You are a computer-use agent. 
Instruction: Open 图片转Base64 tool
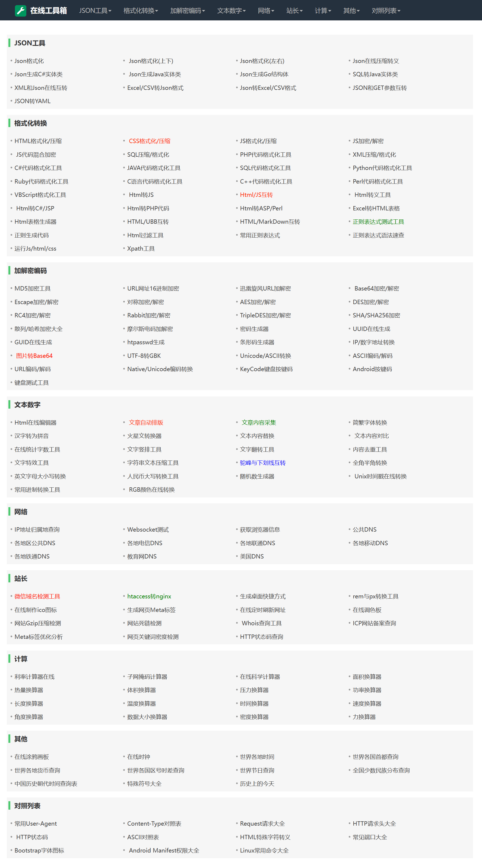tap(34, 356)
